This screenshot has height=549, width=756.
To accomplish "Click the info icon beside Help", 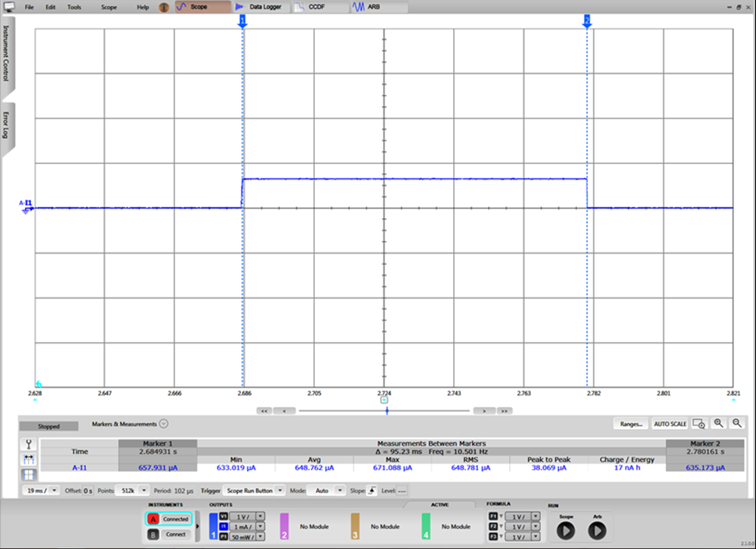I will click(164, 7).
